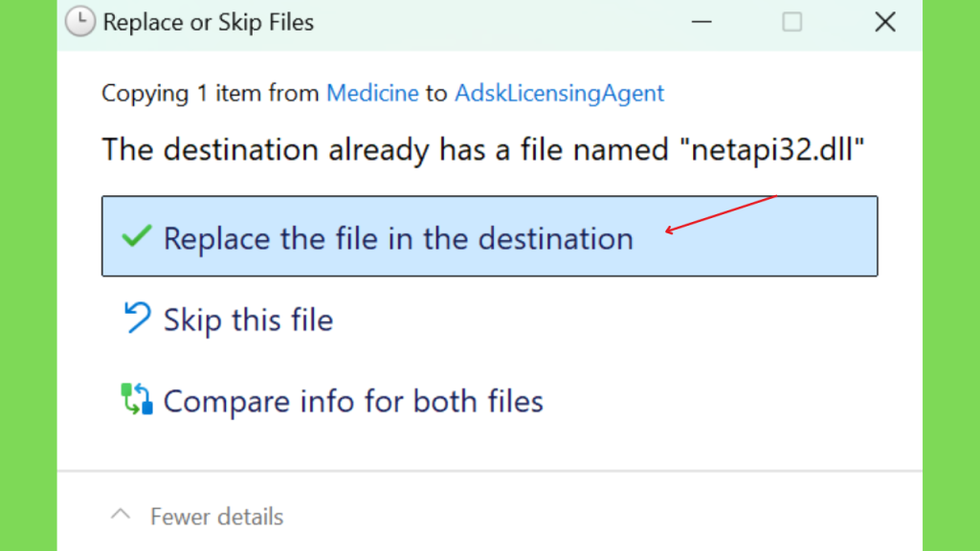Image resolution: width=980 pixels, height=551 pixels.
Task: Click the empty area right of Skip this file
Action: tap(606, 320)
